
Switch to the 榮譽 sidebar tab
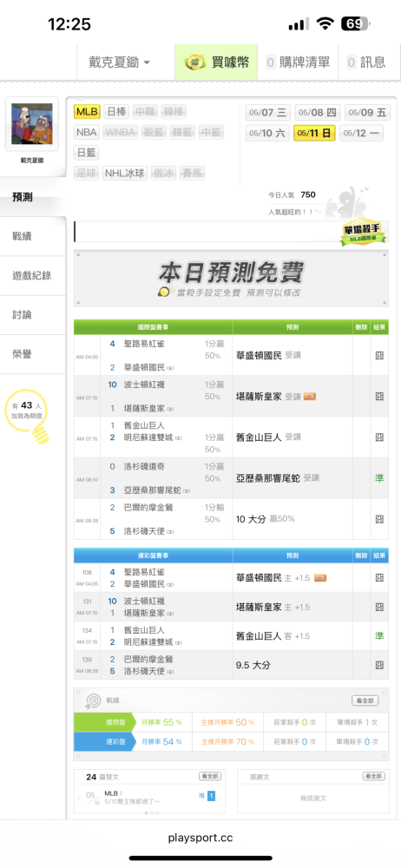[33, 354]
